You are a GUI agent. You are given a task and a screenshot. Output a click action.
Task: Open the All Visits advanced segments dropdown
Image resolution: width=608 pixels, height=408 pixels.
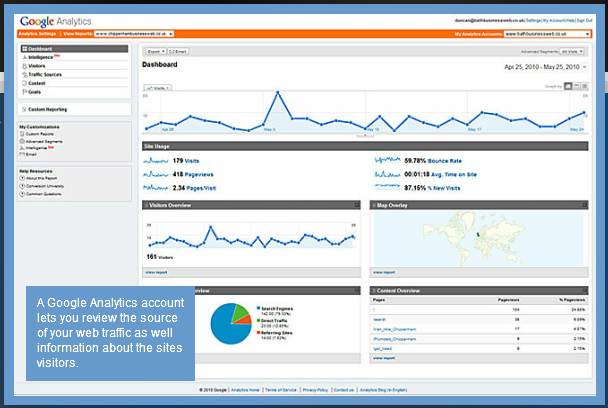(572, 51)
